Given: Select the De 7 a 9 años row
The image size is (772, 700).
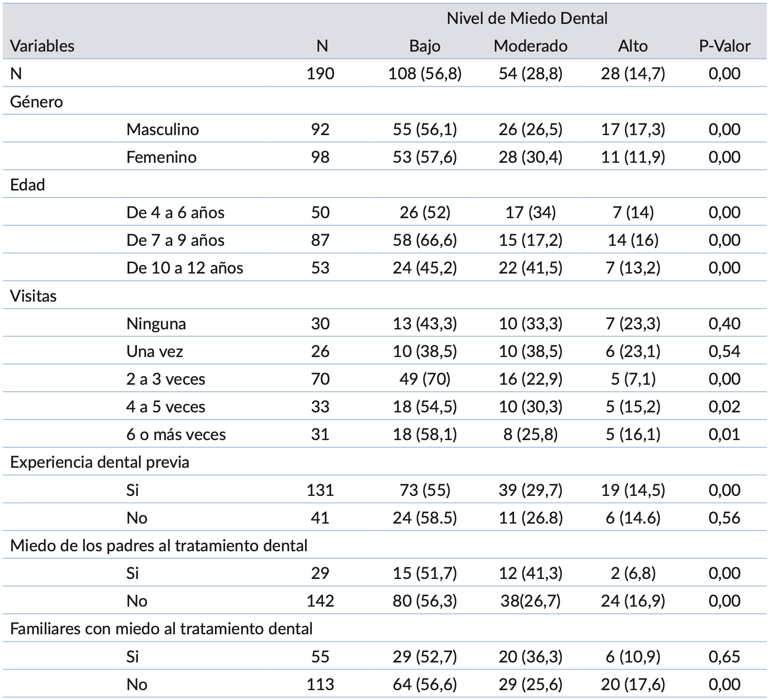Looking at the screenshot, I should pyautogui.click(x=175, y=240).
